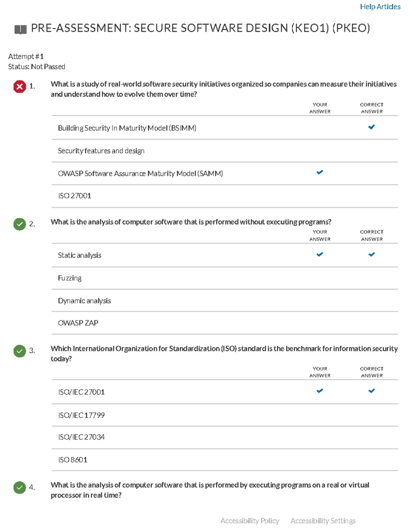
Task: Expand question 1 answer details
Action: [x=224, y=88]
